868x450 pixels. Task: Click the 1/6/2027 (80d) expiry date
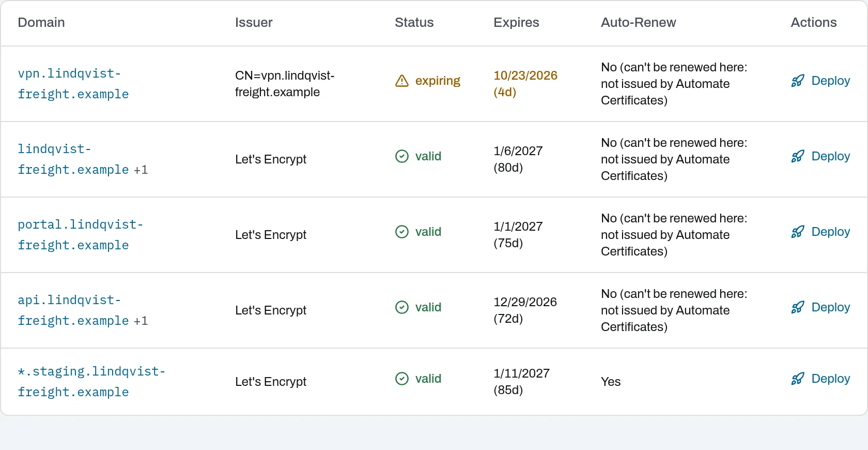pyautogui.click(x=518, y=159)
